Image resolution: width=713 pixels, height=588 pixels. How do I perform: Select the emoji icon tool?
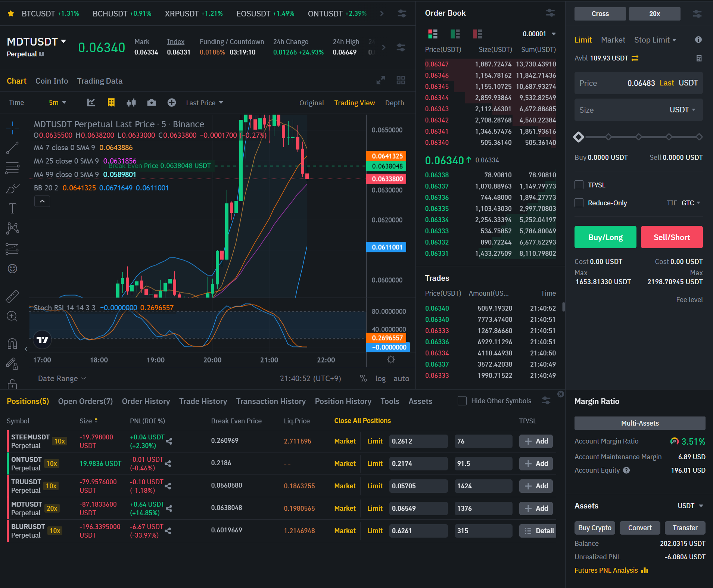coord(12,269)
